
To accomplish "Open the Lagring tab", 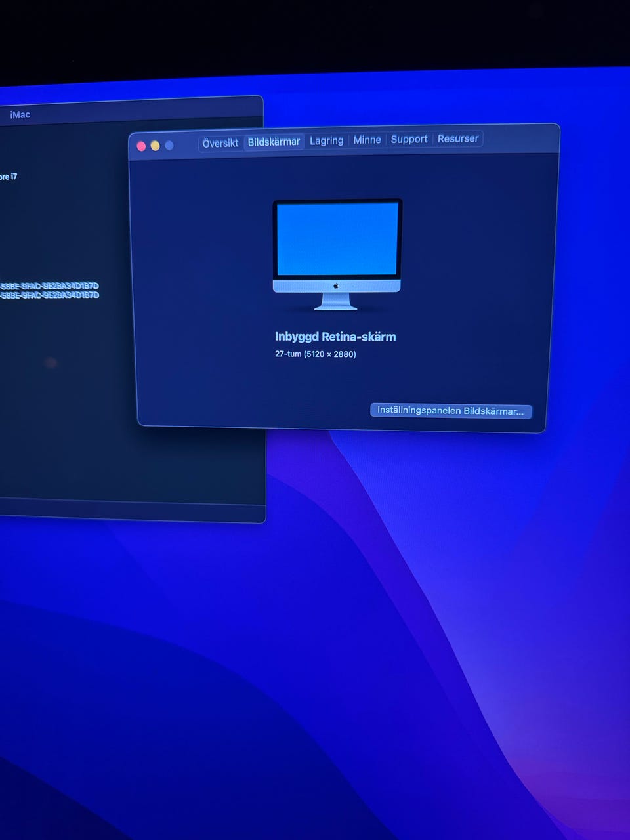I will tap(326, 140).
